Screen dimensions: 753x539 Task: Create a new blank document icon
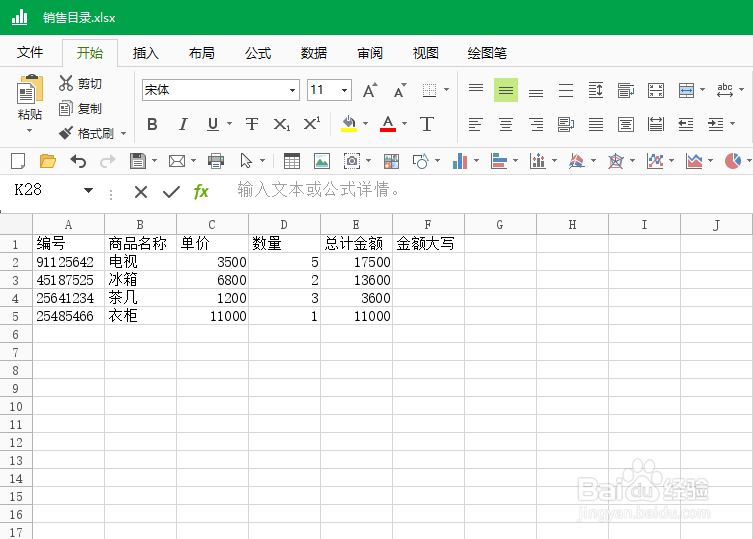coord(18,161)
